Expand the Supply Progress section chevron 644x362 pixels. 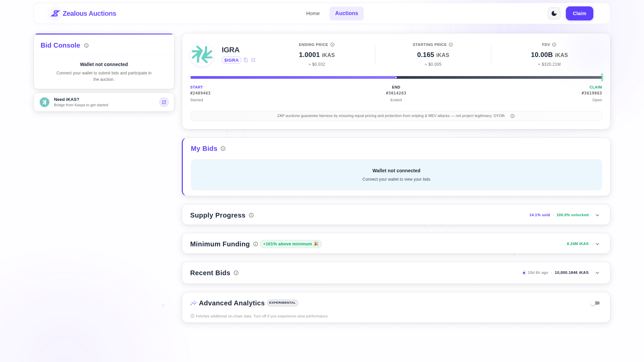pos(597,215)
